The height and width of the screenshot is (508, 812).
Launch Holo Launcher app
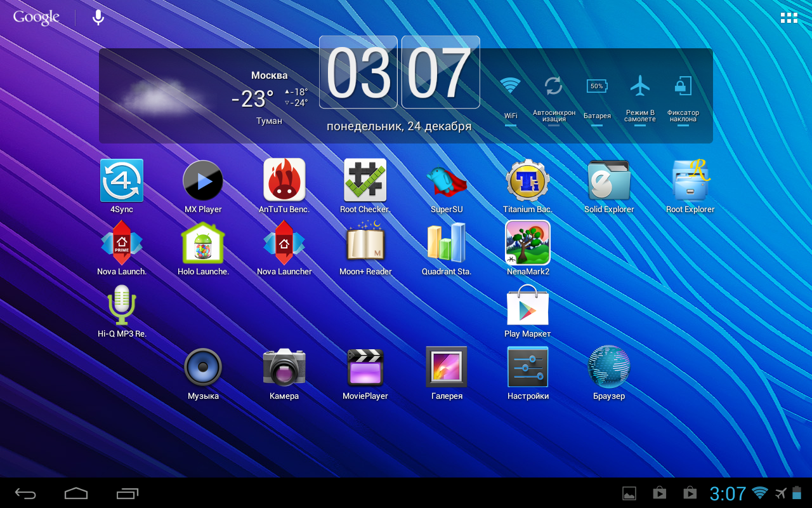pyautogui.click(x=203, y=243)
